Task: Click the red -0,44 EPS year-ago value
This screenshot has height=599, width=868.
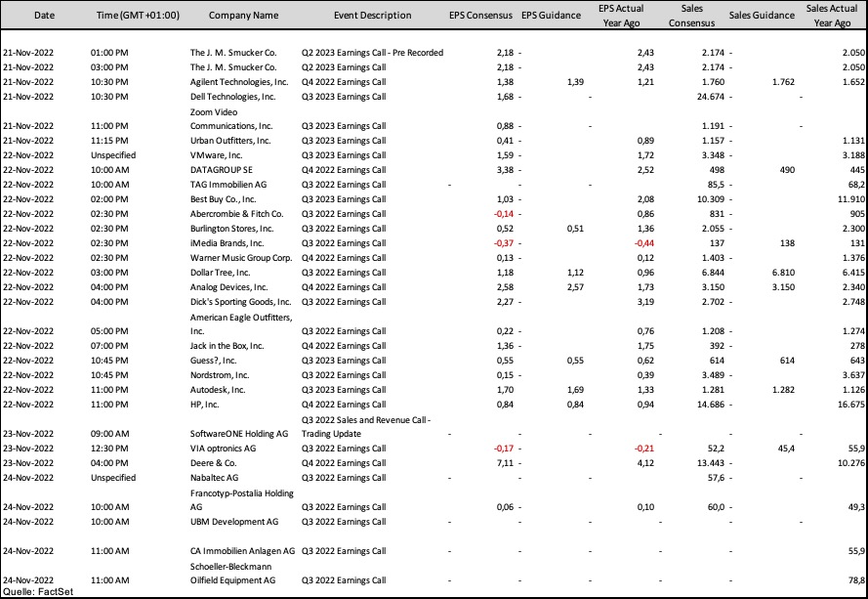Action: click(x=644, y=243)
